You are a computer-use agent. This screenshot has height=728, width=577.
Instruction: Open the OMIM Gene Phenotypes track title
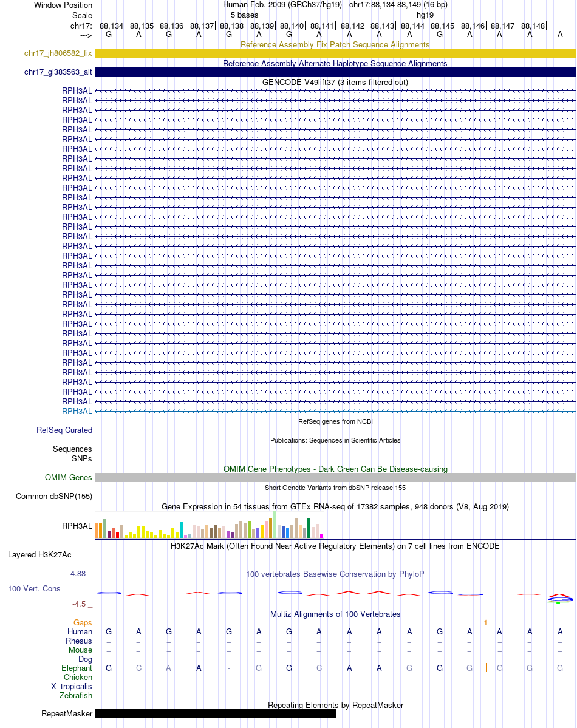coord(335,469)
